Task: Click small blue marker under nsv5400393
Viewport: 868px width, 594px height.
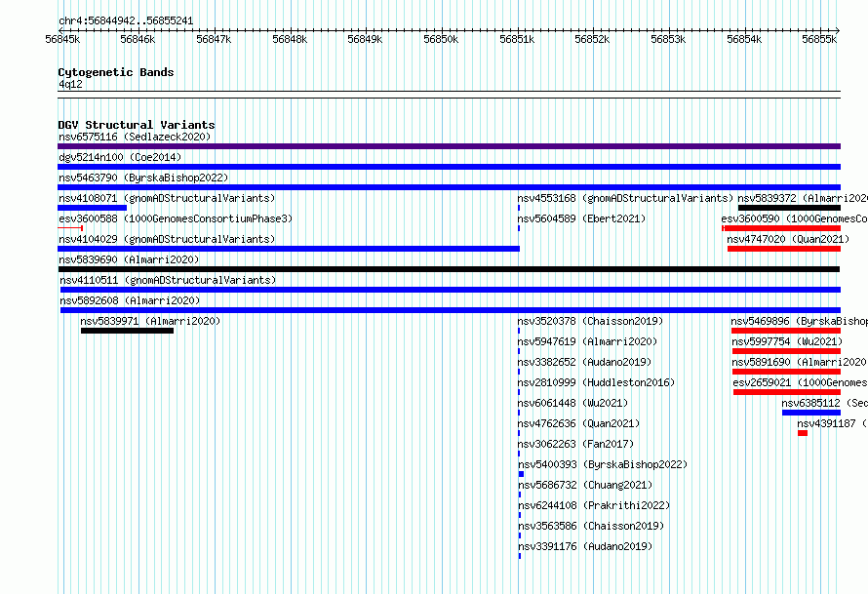Action: click(x=521, y=474)
